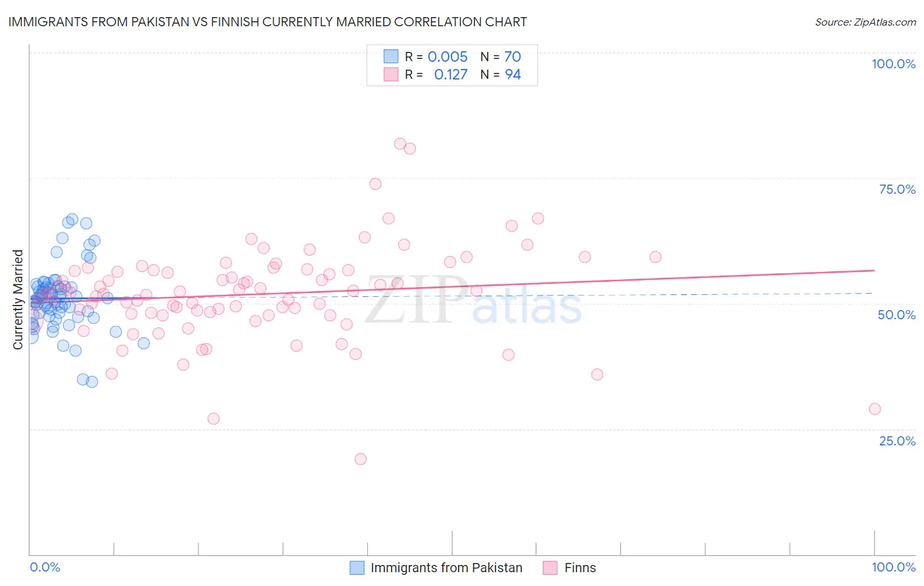
Task: Click the 50.0% y-axis label
Action: click(x=896, y=315)
